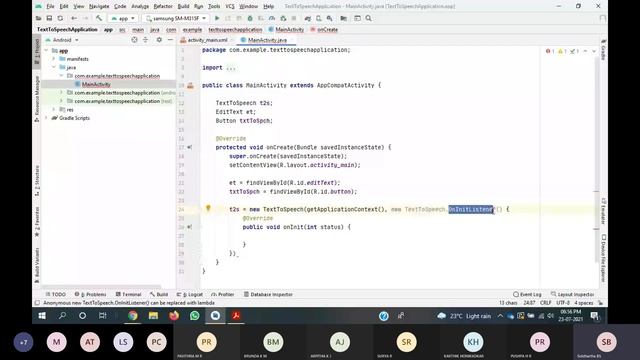Image resolution: width=640 pixels, height=360 pixels.
Task: Click the Sync/reload icon in toolbar
Action: coord(60,18)
